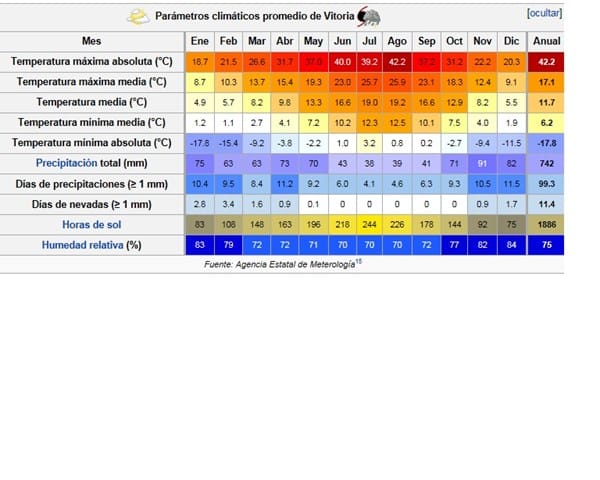Click the November precipitation cell 91
Screen dimensions: 600x480
point(483,163)
